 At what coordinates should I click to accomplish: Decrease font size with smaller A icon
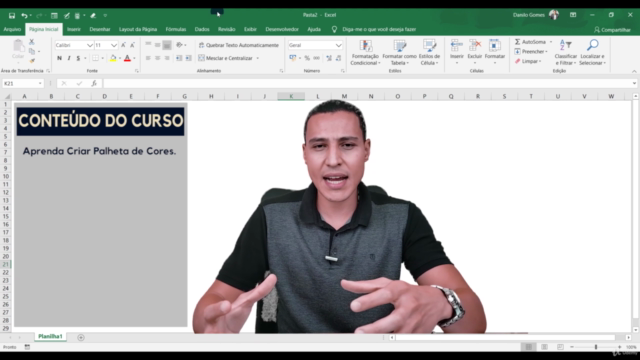coord(132,45)
